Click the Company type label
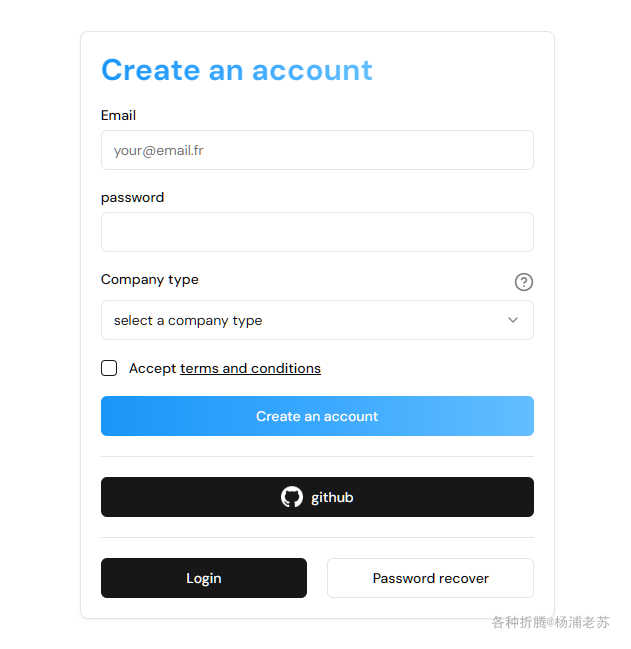 click(x=150, y=280)
